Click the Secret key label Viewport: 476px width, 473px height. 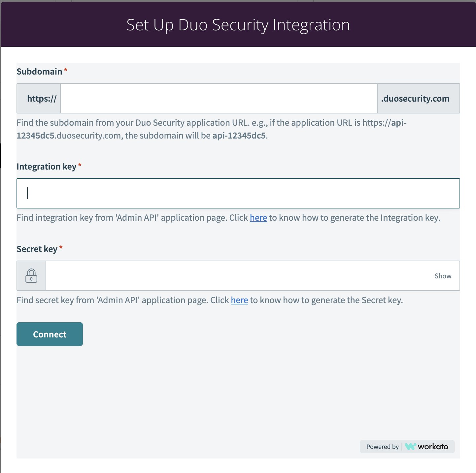pos(37,249)
